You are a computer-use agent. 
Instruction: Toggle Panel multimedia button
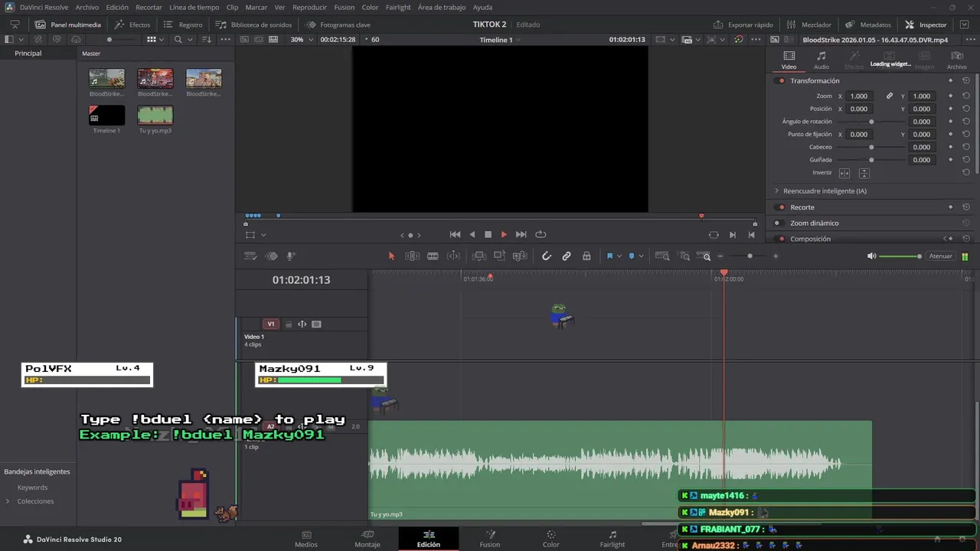[x=67, y=24]
